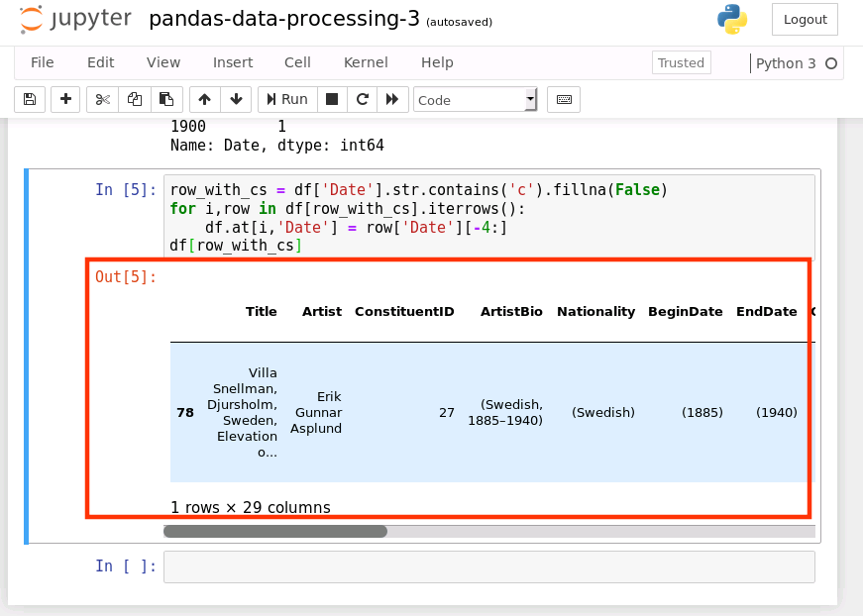Open the Kernel menu
The height and width of the screenshot is (616, 863).
366,62
